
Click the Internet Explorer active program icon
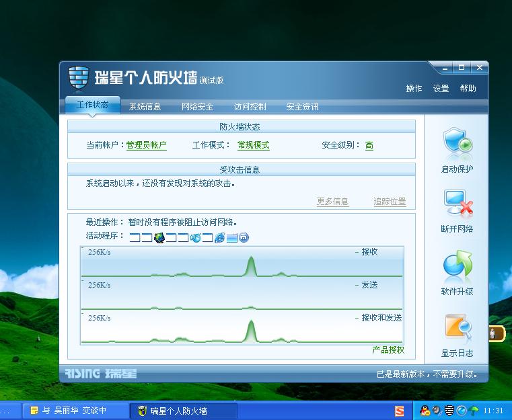(220, 238)
